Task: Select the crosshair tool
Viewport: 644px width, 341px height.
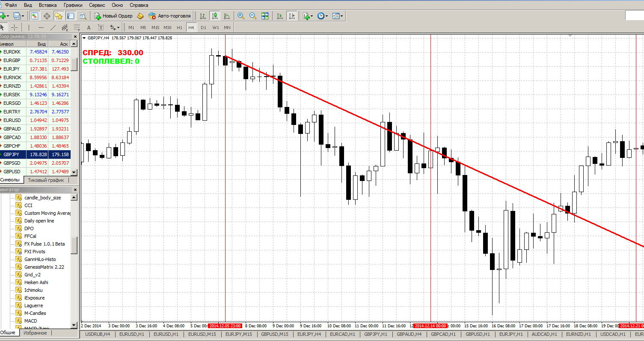Action: [x=14, y=27]
